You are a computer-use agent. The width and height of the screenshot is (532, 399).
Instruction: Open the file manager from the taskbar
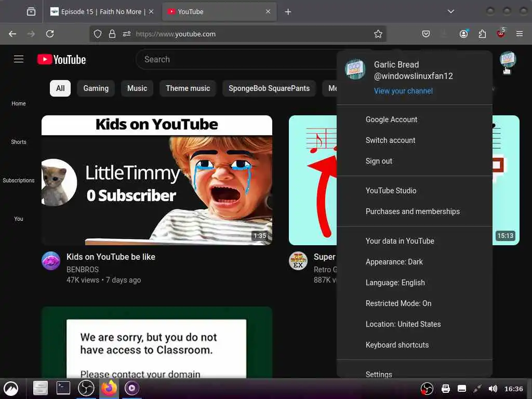tap(41, 388)
